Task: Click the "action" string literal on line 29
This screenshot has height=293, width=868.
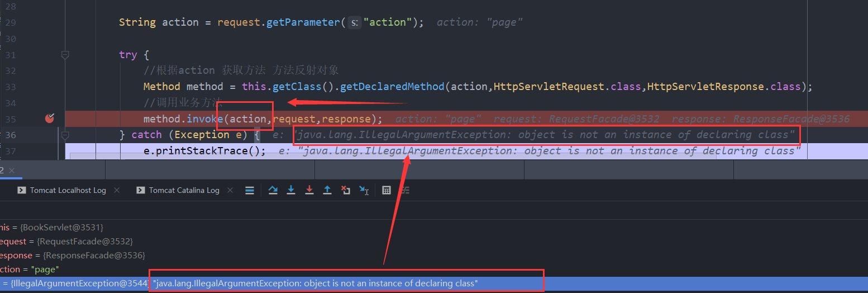Action: [x=388, y=22]
